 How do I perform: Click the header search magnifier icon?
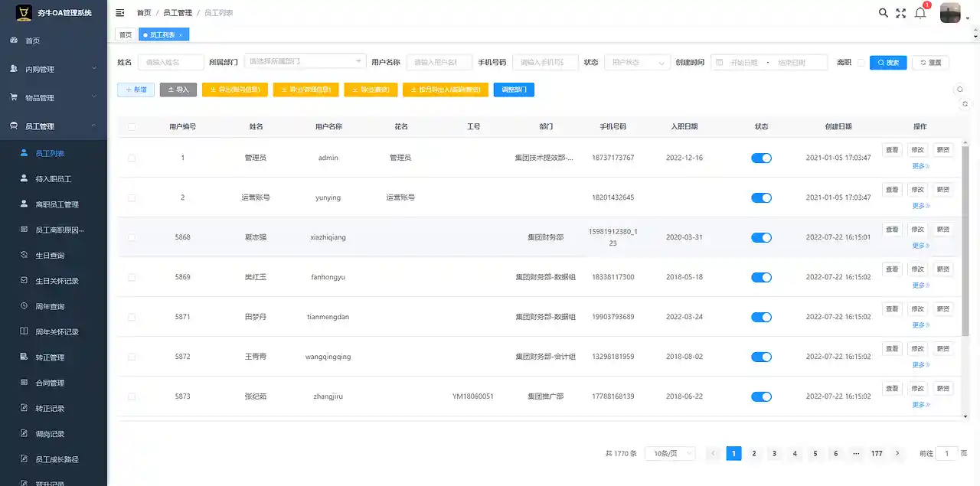[x=884, y=13]
